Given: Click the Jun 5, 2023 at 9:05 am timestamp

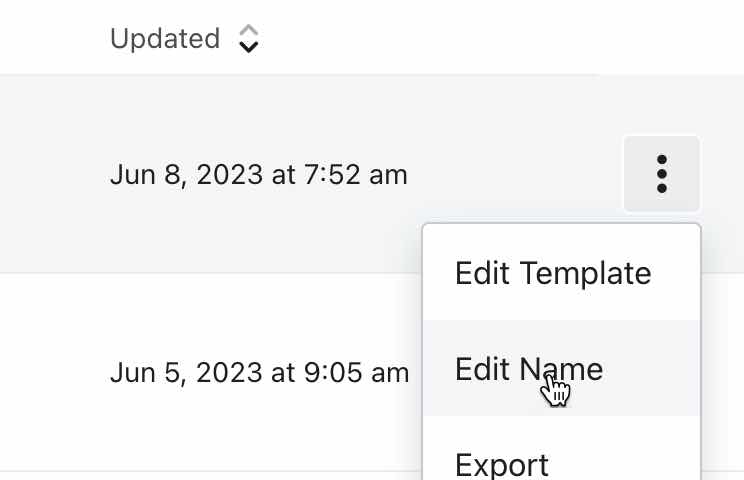Looking at the screenshot, I should (x=259, y=373).
